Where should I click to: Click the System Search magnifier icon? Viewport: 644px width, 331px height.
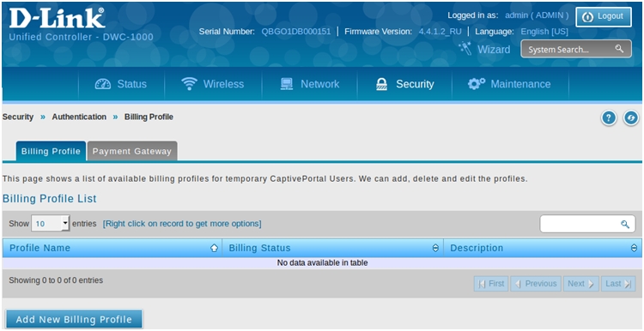(619, 49)
